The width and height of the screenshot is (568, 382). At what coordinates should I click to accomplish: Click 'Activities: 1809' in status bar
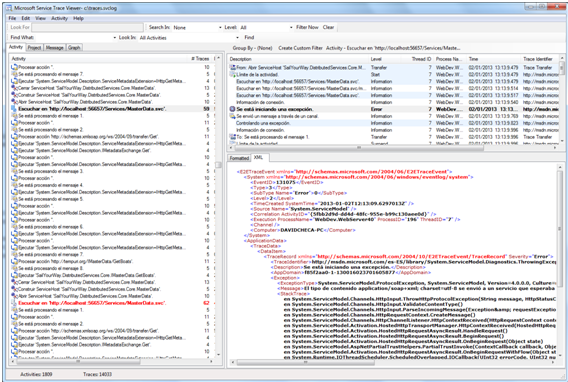36,374
